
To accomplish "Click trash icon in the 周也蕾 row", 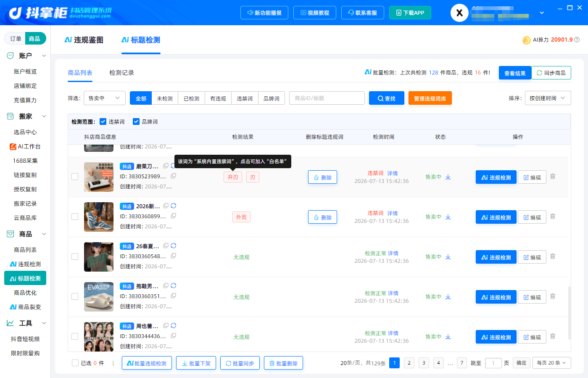I will [553, 336].
